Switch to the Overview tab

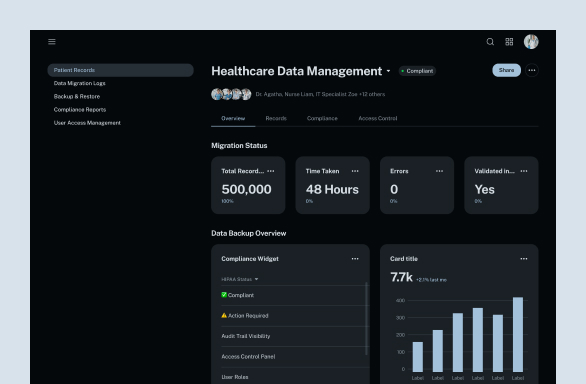coord(233,119)
